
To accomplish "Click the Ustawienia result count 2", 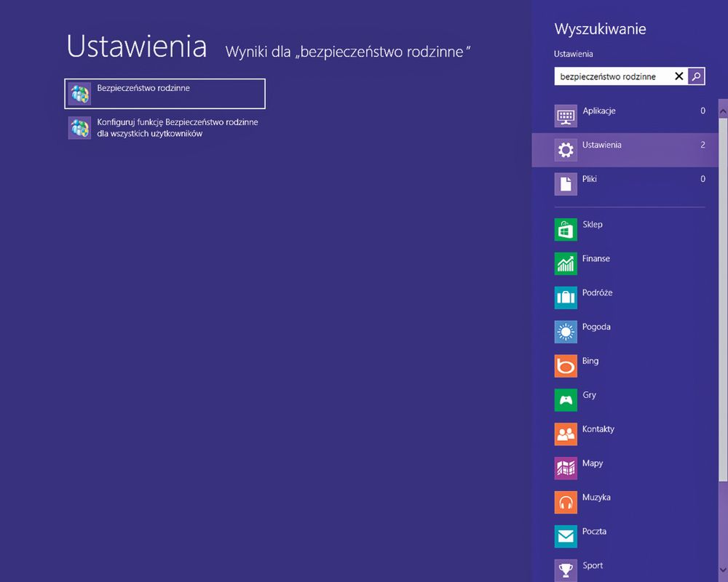I will pos(703,145).
